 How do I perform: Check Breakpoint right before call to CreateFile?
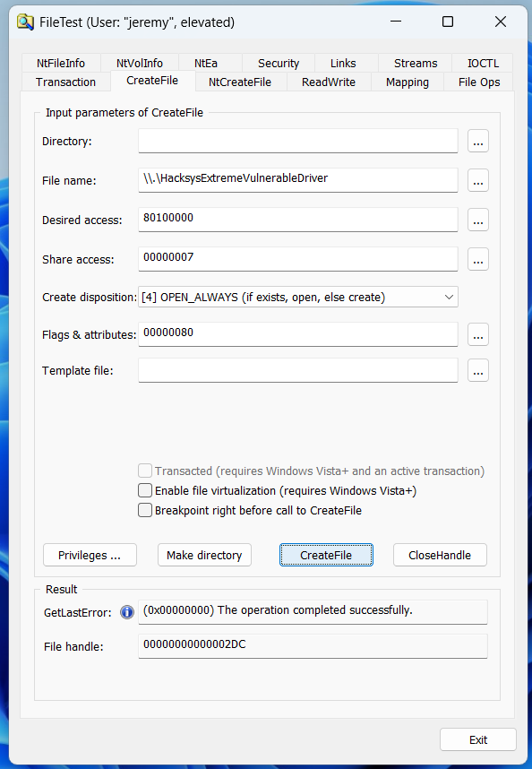(145, 510)
